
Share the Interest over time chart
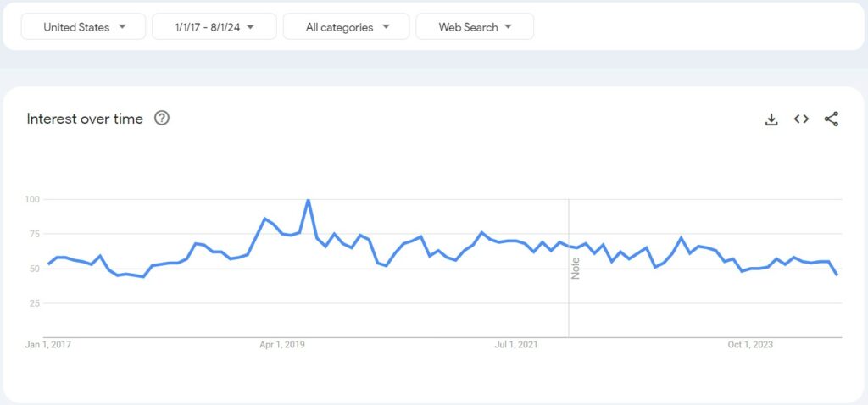point(832,119)
